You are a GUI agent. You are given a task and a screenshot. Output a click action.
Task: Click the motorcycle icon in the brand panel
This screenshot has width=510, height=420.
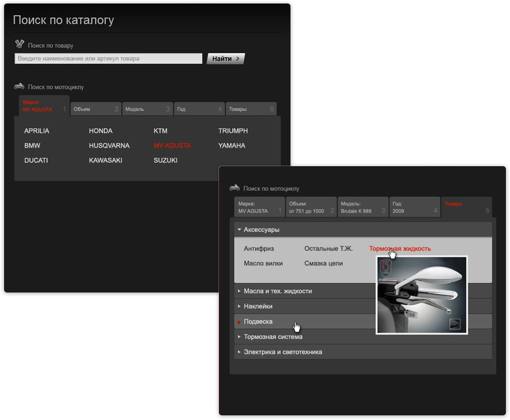point(19,86)
